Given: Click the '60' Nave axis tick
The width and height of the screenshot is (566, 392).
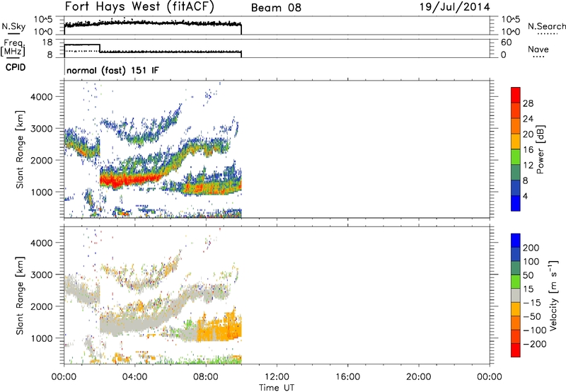Looking at the screenshot, I should tap(506, 42).
